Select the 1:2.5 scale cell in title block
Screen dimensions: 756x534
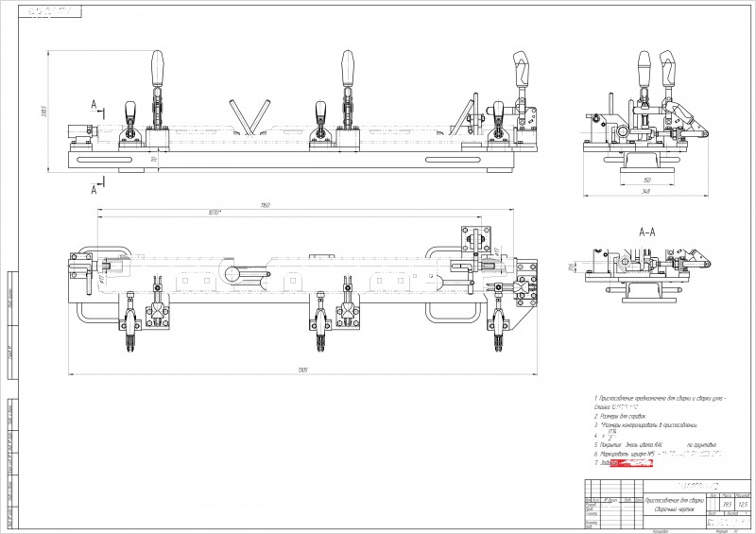tap(743, 505)
